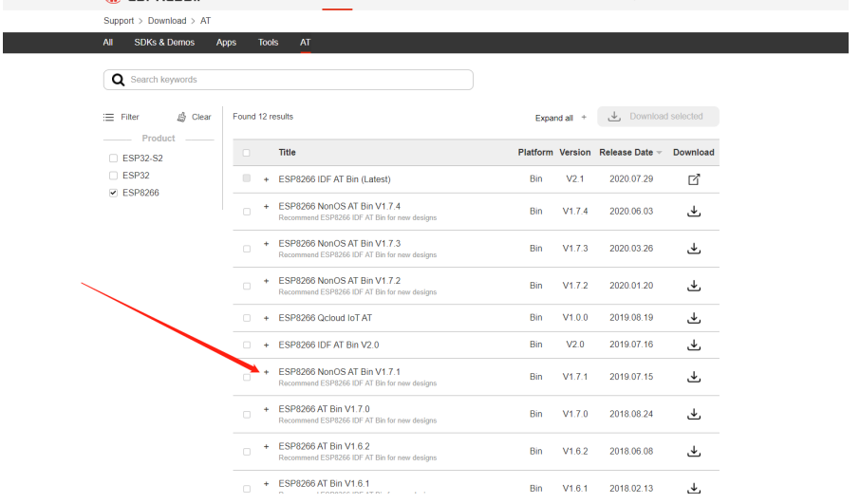Click the Download selected button

[x=658, y=116]
